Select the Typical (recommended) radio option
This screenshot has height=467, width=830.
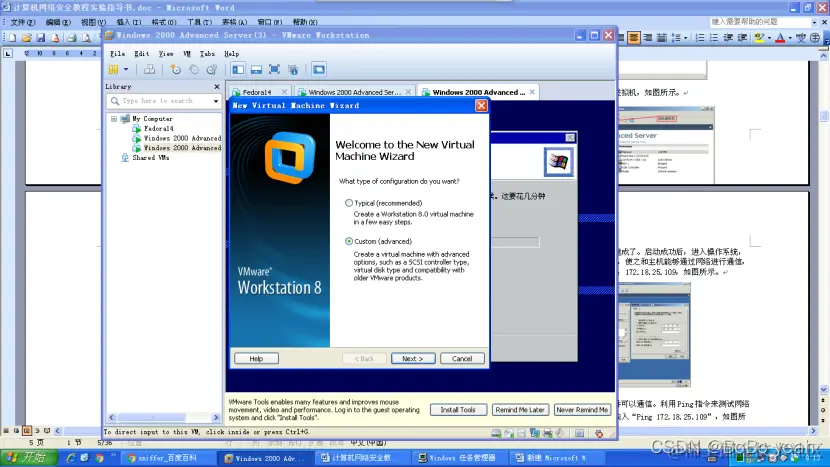(349, 203)
